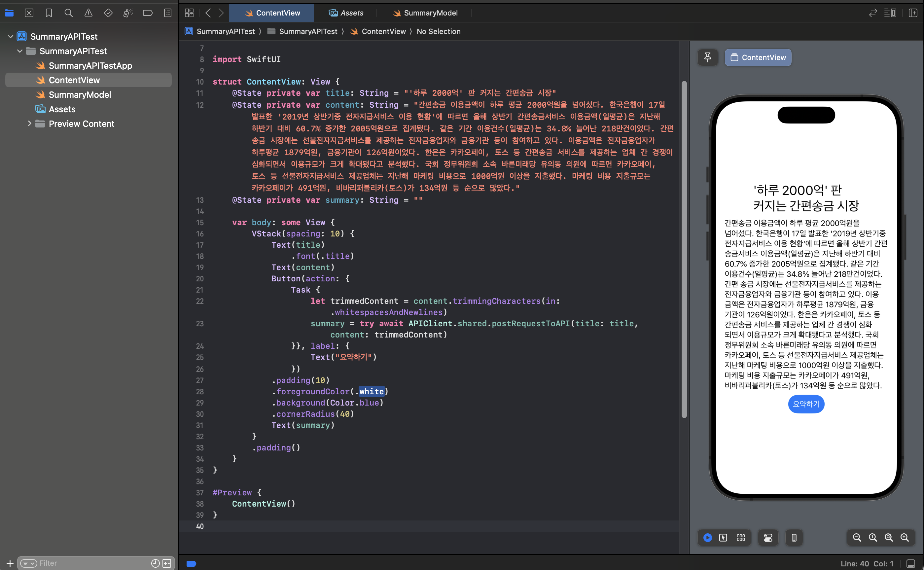Collapse the SummaryAPITest project root
This screenshot has height=570, width=924.
tap(11, 37)
